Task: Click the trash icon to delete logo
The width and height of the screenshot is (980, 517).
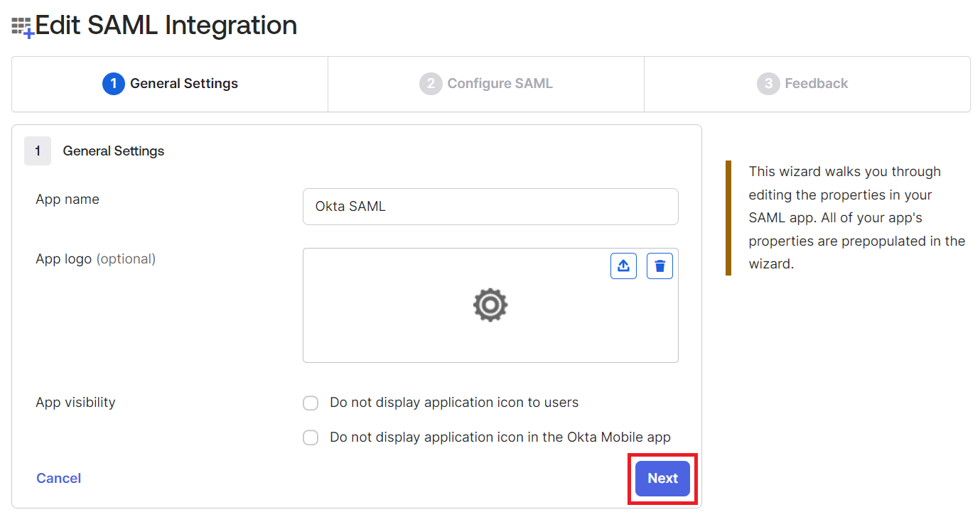Action: pyautogui.click(x=659, y=266)
